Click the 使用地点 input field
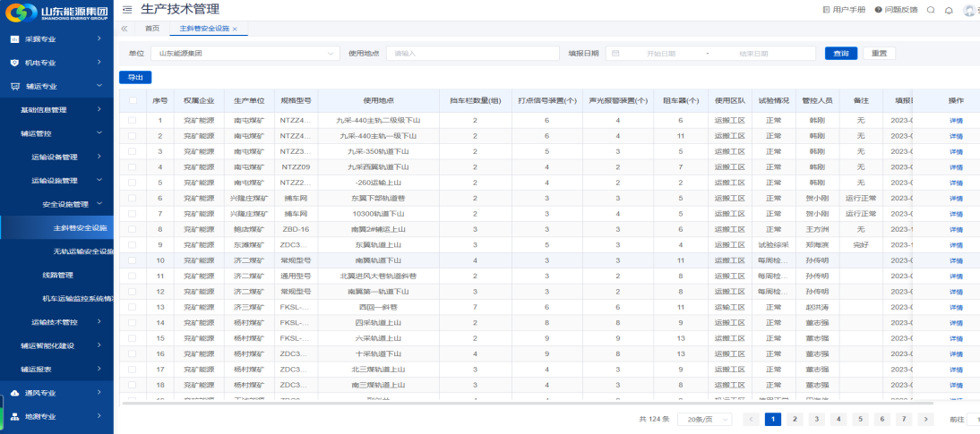Screen dimensions: 980x434 (x=472, y=54)
